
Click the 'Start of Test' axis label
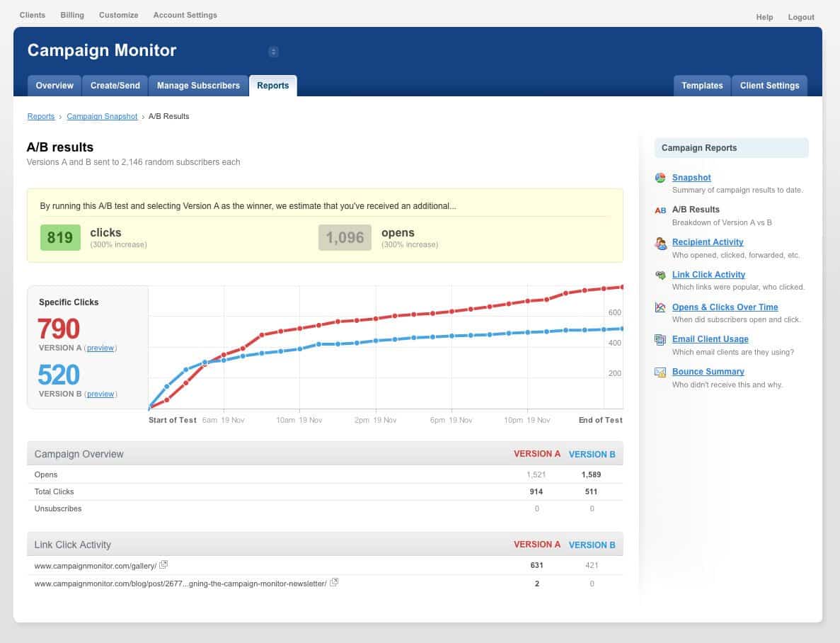173,421
